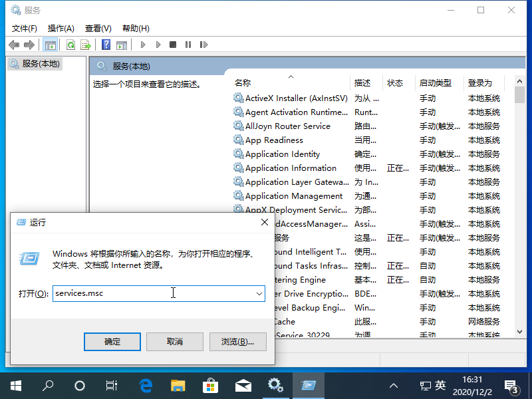
Task: Open the 操作 menu
Action: 61,29
